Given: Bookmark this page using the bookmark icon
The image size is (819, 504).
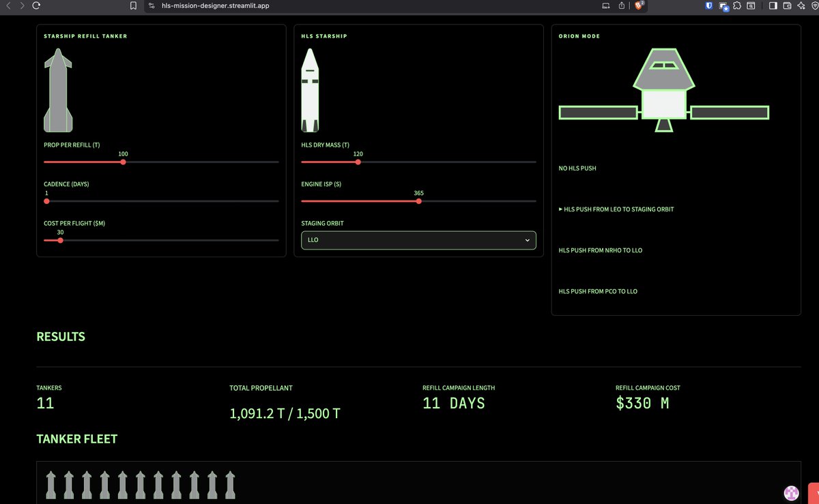Looking at the screenshot, I should [133, 5].
